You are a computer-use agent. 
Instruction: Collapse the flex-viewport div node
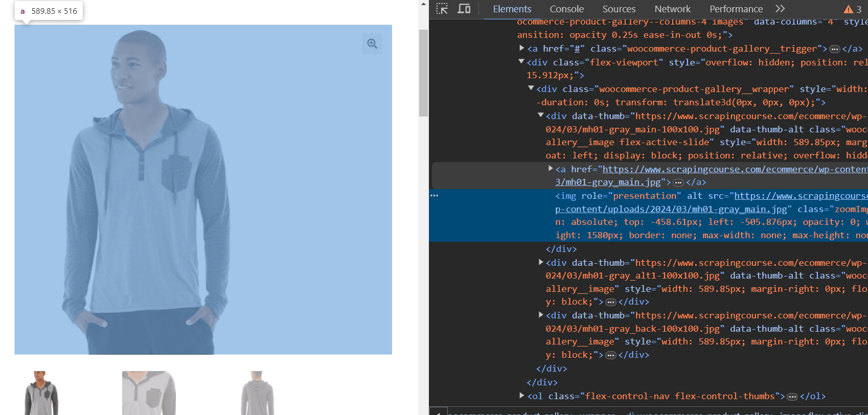521,61
